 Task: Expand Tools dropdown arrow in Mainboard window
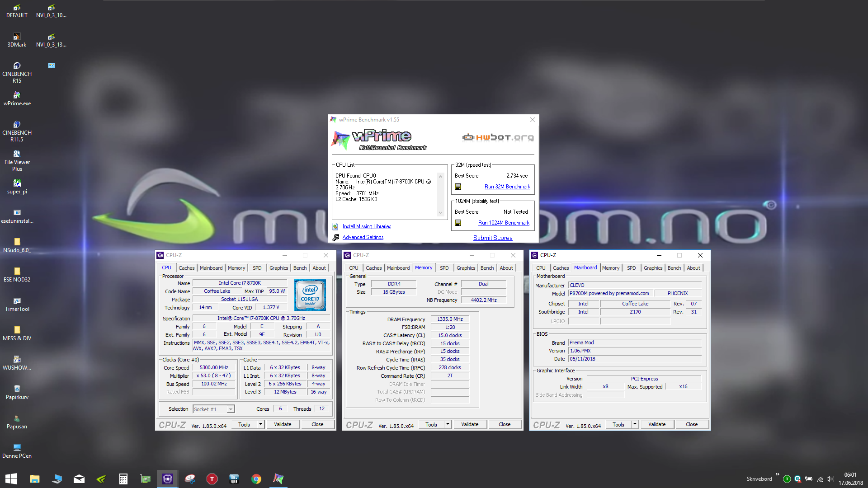pos(635,424)
